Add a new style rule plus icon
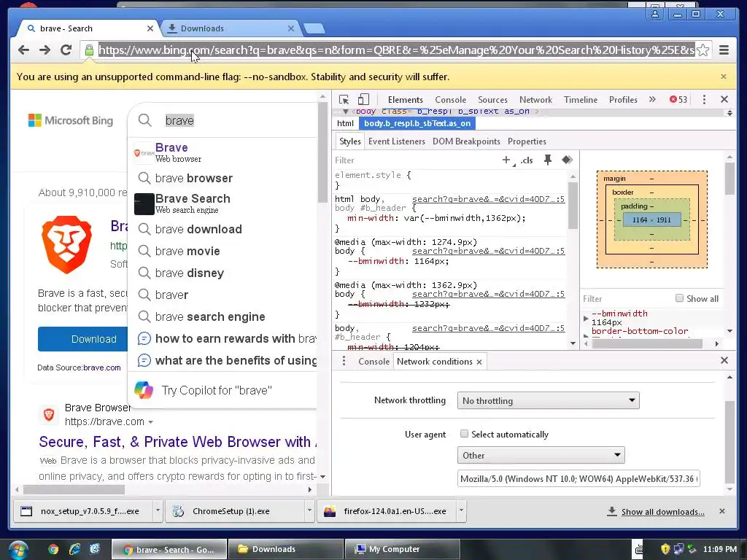 [506, 160]
